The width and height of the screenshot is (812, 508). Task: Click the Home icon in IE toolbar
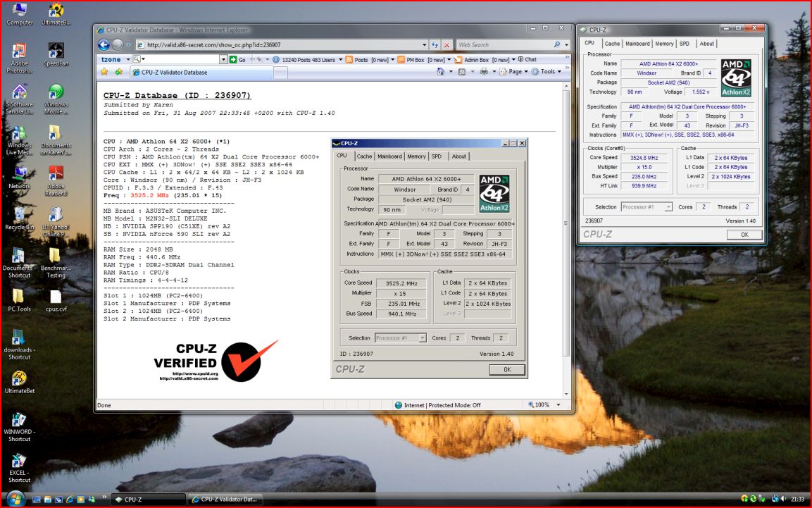pyautogui.click(x=440, y=72)
